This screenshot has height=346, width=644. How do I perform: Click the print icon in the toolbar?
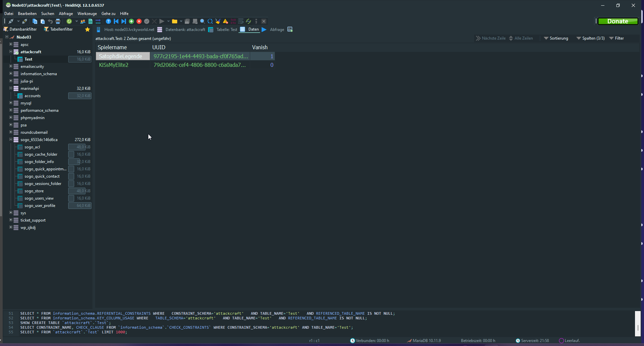(58, 21)
